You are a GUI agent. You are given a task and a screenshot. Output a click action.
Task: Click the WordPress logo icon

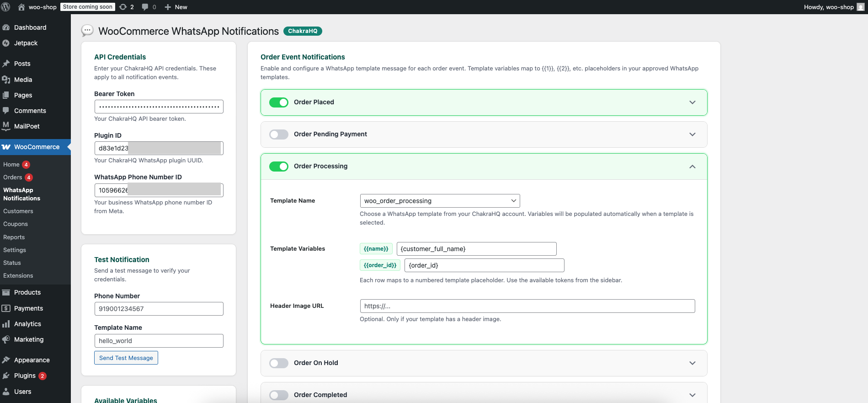click(6, 7)
